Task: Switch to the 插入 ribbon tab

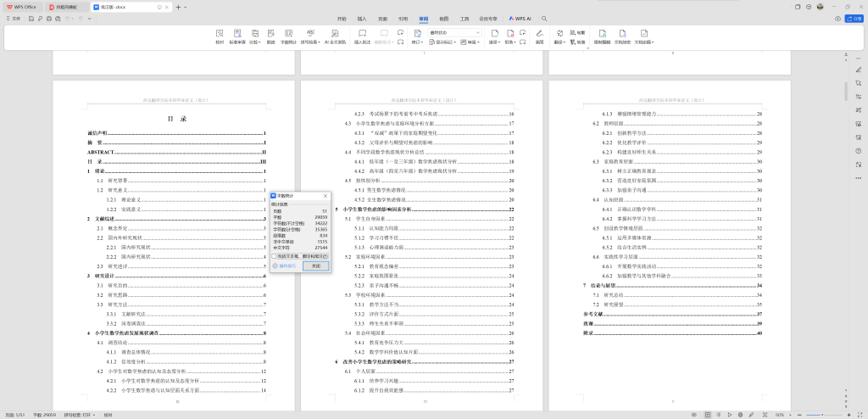Action: coord(362,18)
